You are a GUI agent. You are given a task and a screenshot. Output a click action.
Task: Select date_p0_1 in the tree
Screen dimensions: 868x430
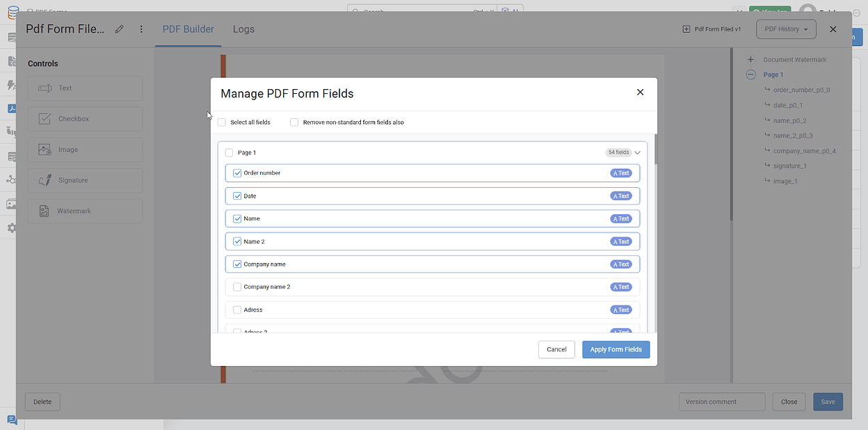(788, 105)
